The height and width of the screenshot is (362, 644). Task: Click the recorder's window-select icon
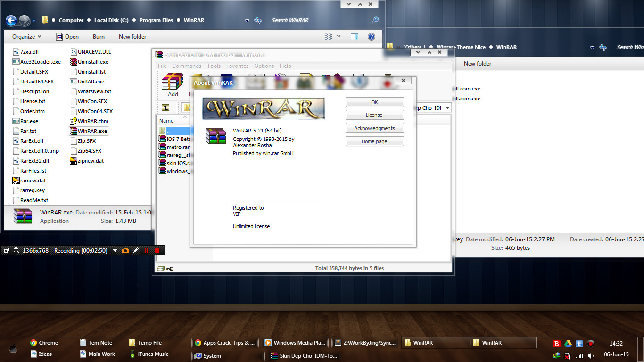[x=7, y=250]
